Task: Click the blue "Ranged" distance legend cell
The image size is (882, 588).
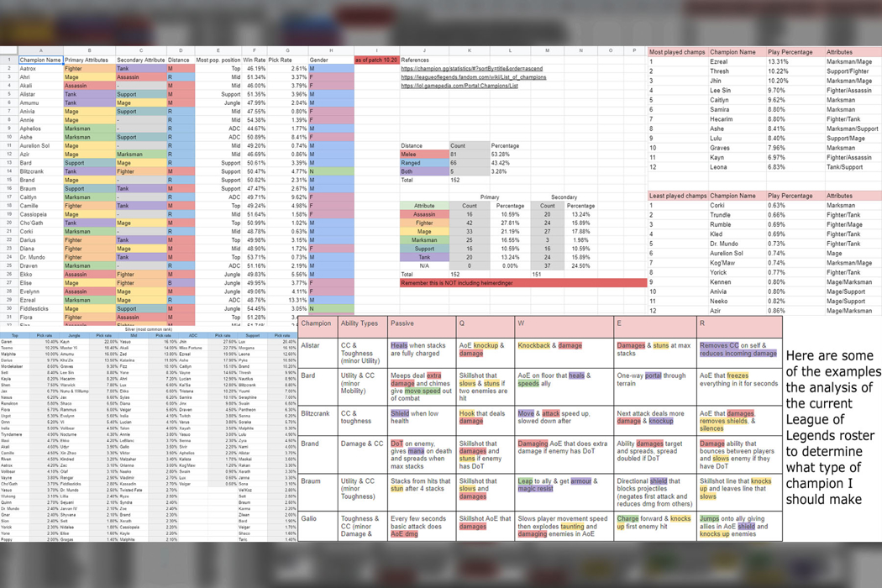Action: tap(424, 163)
